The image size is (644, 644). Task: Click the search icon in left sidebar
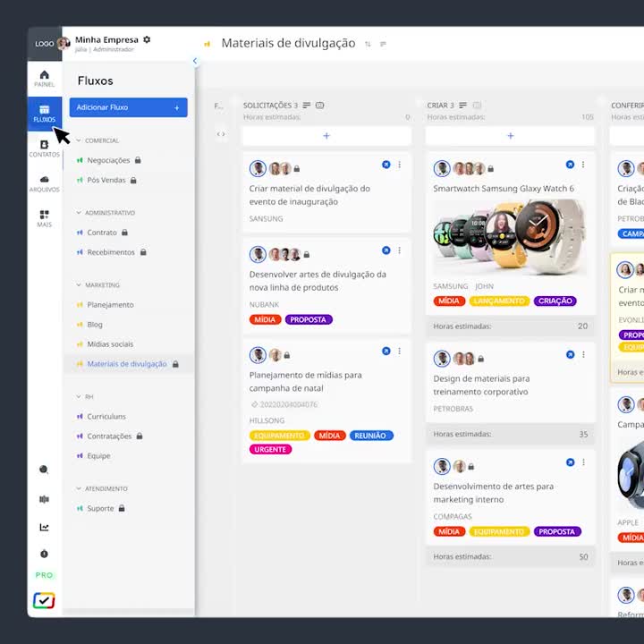[44, 470]
